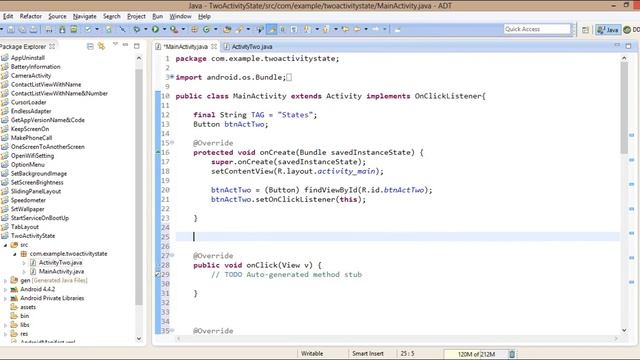Open the Project menu
The height and width of the screenshot is (360, 640).
tap(136, 16)
